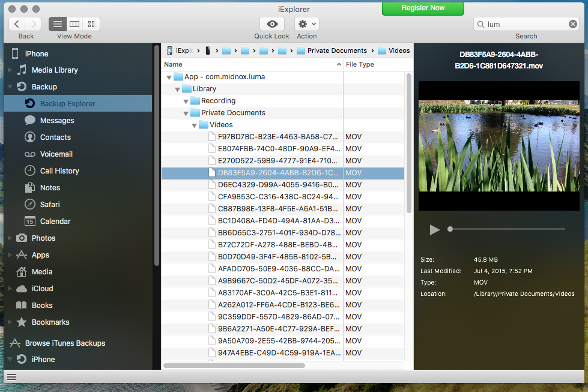Click the file list horizontal scrollbar
The image size is (588, 392).
[x=234, y=366]
